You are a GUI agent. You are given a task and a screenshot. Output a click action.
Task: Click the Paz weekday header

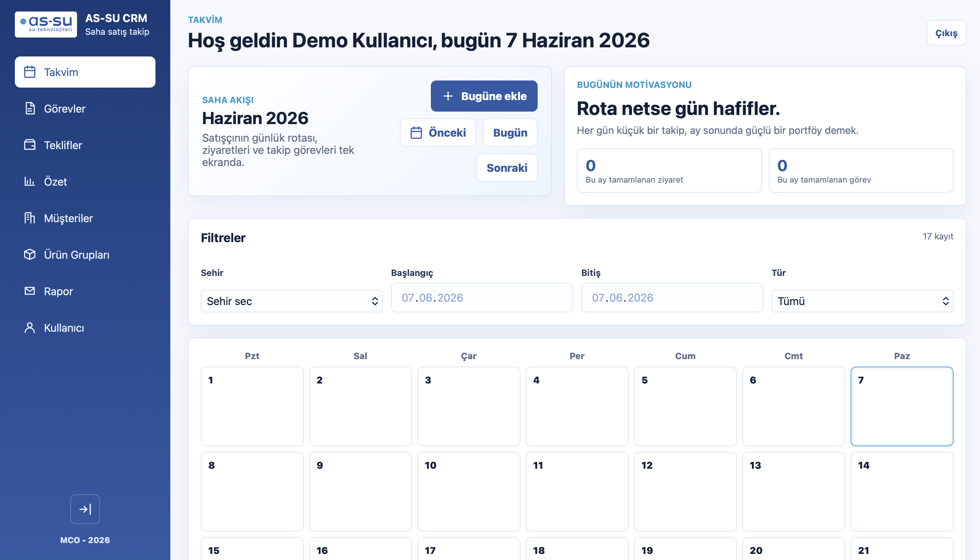tap(902, 356)
